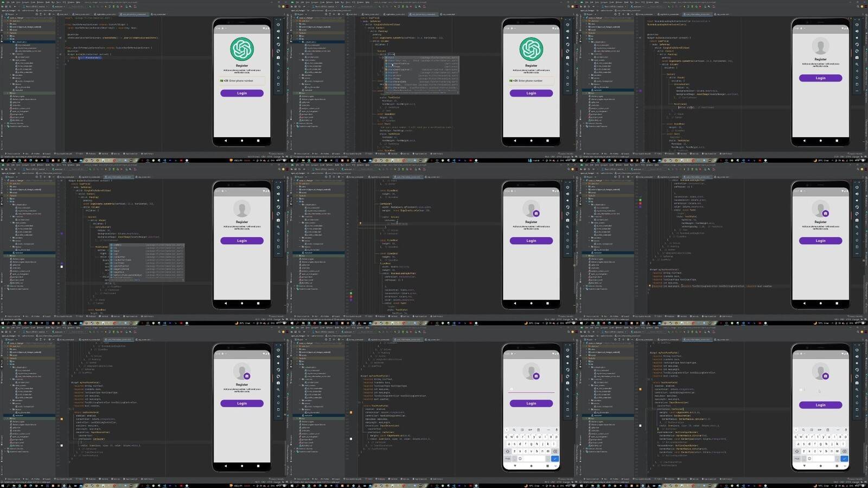Click emulator side-toolbar back triangle, top-center frame

pyautogui.click(x=567, y=71)
